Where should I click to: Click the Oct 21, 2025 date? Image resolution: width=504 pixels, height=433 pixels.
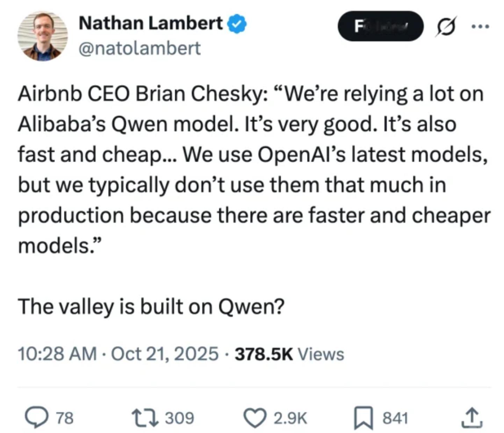[x=165, y=354]
